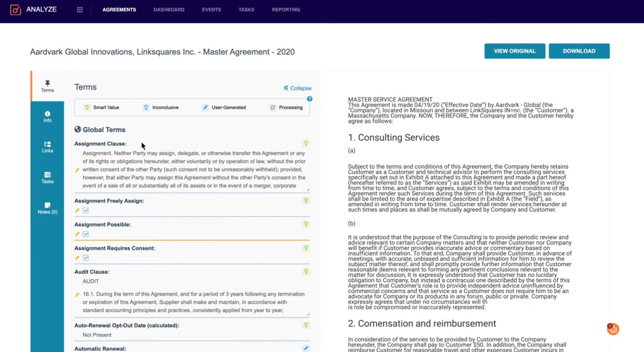Click the Global Terms globe icon

point(78,130)
